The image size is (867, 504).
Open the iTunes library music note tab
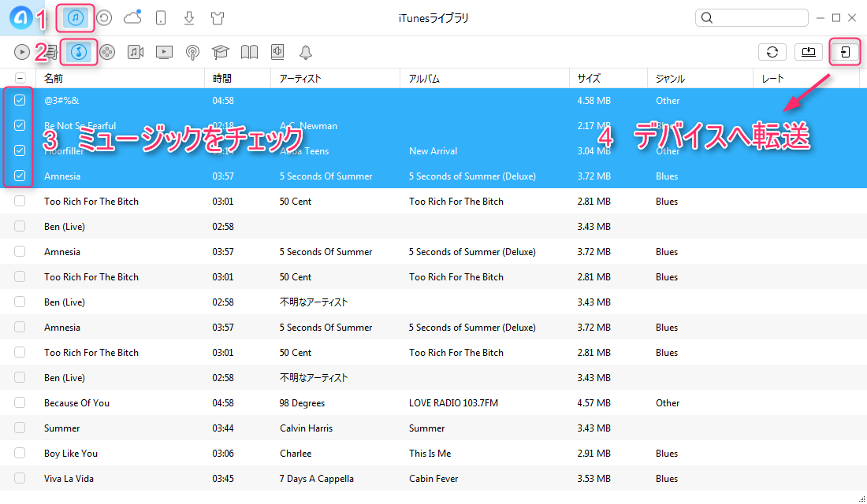click(x=75, y=18)
